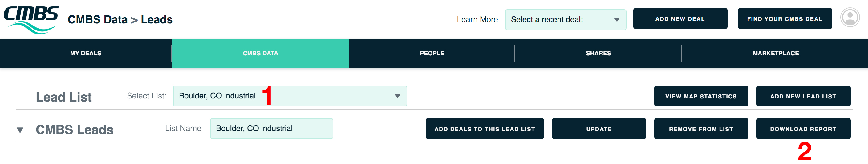
Task: Select the CMBS Data tab
Action: [x=261, y=53]
